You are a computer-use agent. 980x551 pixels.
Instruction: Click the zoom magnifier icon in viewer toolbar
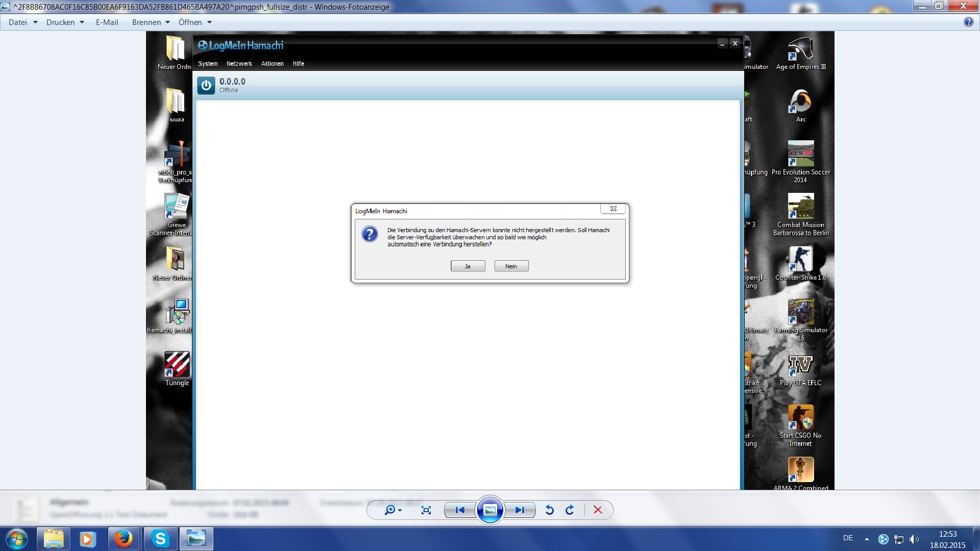click(390, 510)
